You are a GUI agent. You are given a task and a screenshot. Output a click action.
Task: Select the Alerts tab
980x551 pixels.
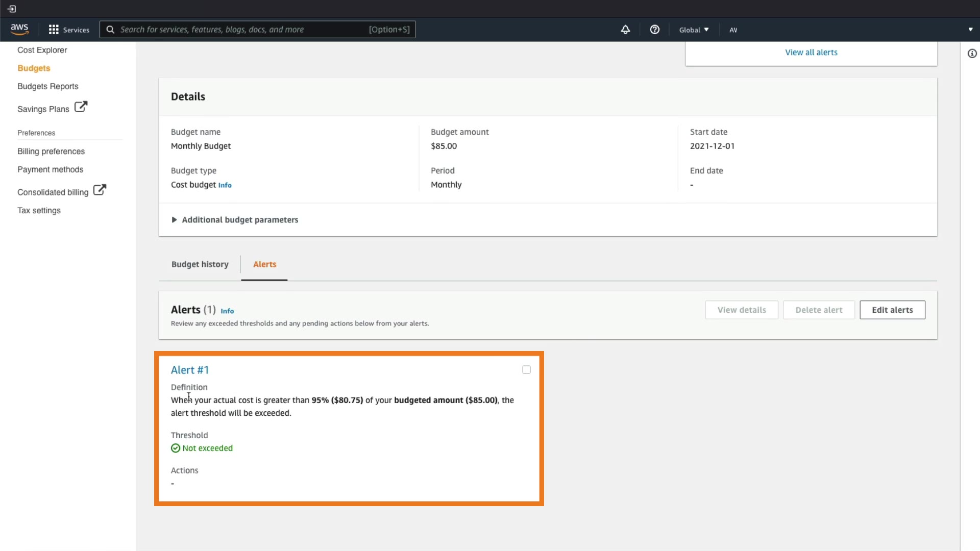click(x=264, y=264)
